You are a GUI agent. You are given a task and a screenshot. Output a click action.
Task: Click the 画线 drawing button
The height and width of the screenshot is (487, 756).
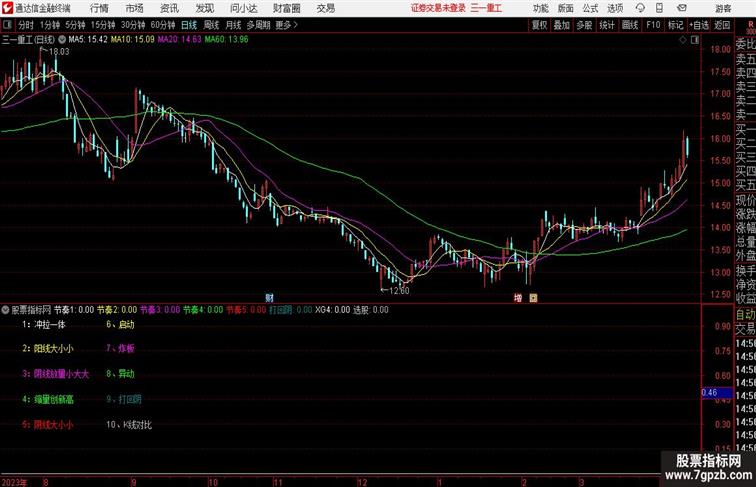(x=630, y=25)
